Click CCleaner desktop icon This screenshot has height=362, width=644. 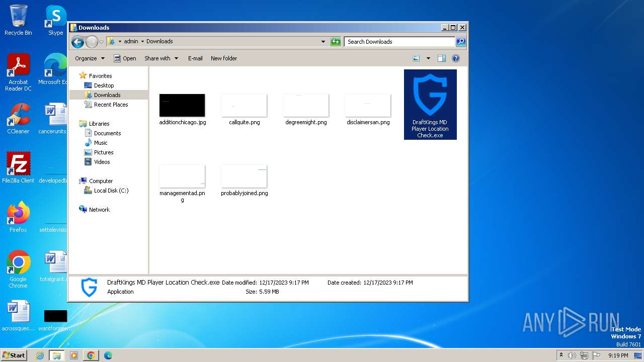pyautogui.click(x=18, y=119)
